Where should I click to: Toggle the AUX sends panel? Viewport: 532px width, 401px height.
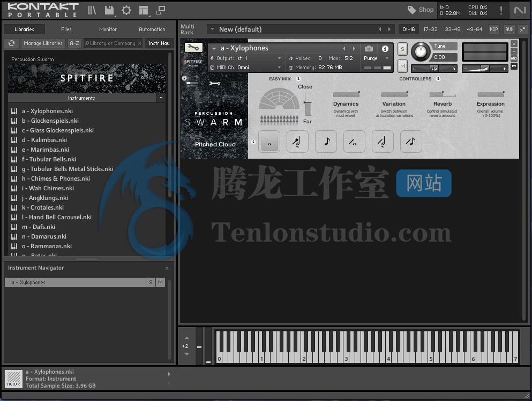pos(509,29)
